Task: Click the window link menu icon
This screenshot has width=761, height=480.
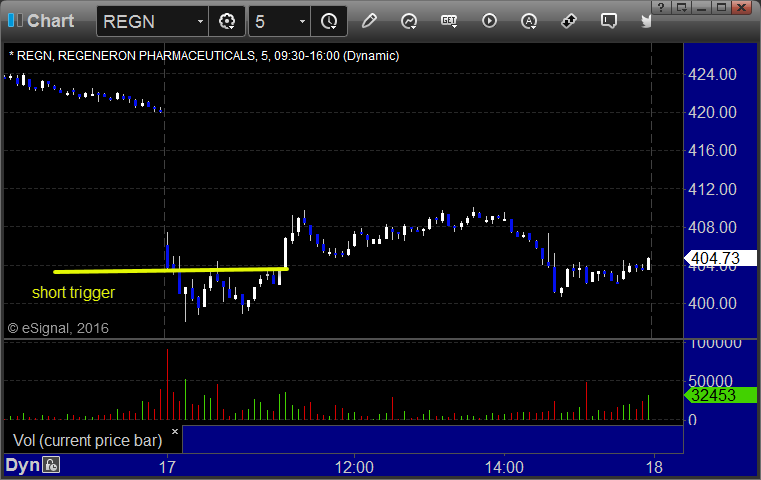Action: tap(682, 7)
